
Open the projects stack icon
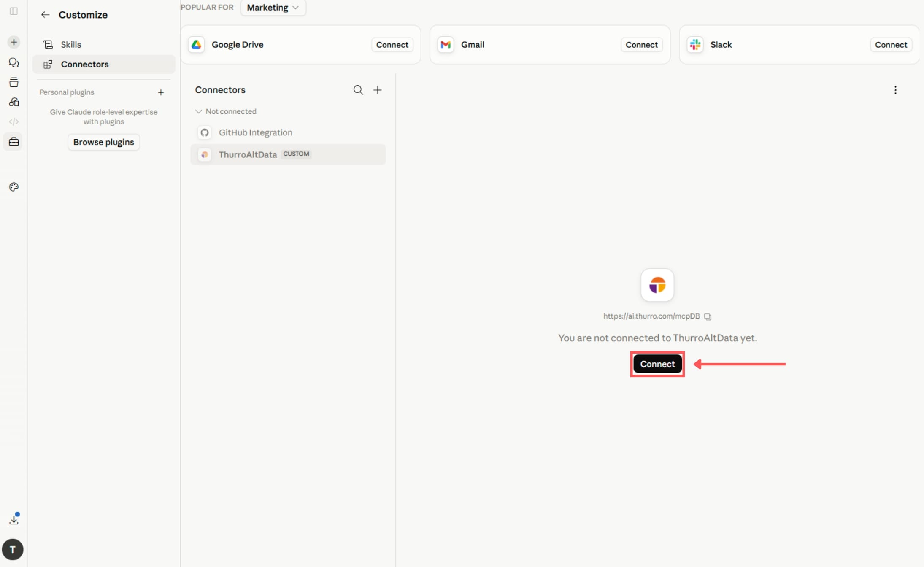(x=14, y=82)
